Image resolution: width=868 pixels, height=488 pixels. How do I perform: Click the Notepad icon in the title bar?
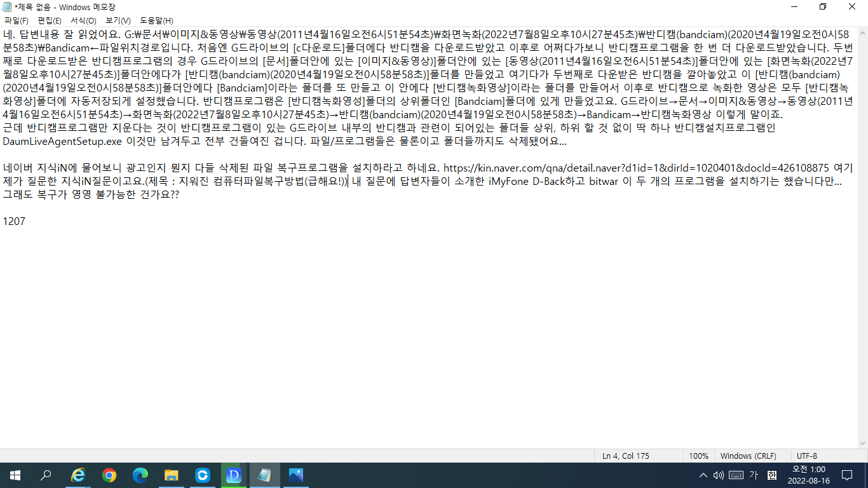[7, 7]
